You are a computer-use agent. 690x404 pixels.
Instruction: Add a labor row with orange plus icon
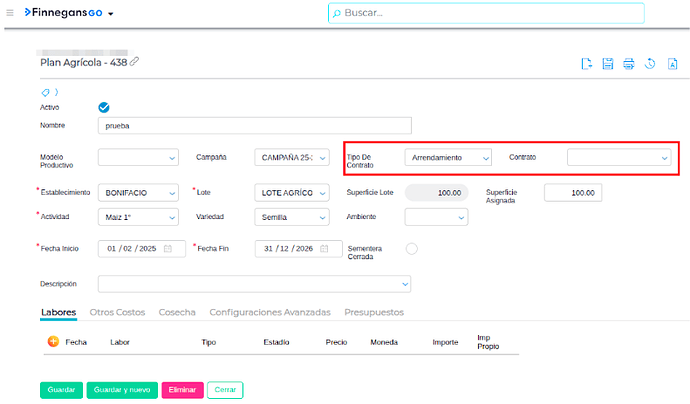click(53, 341)
